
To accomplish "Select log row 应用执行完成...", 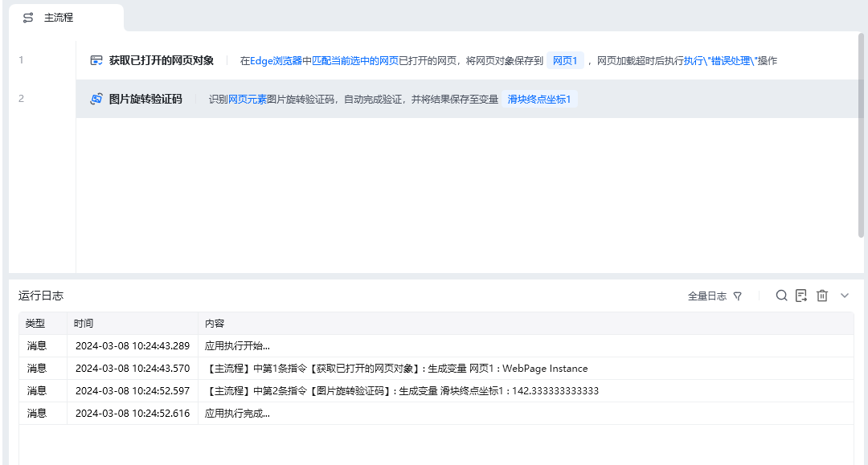I will click(x=436, y=414).
